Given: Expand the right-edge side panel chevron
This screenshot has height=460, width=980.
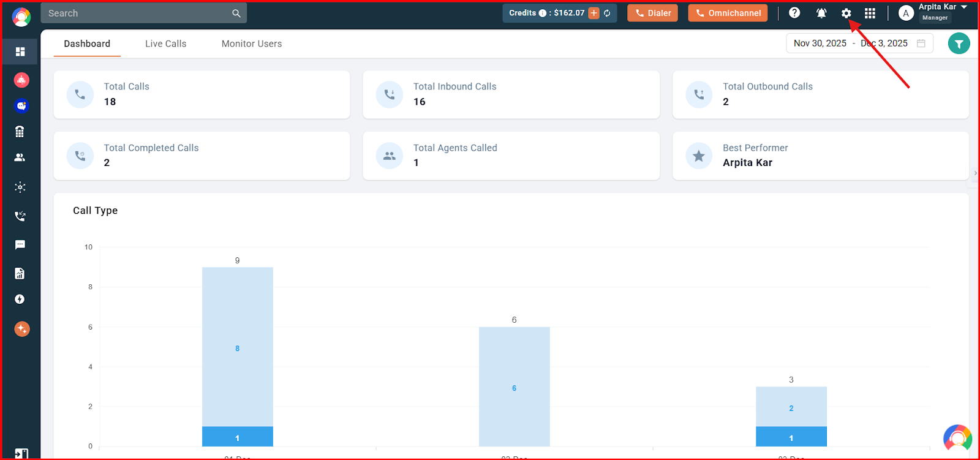Looking at the screenshot, I should pos(975,173).
